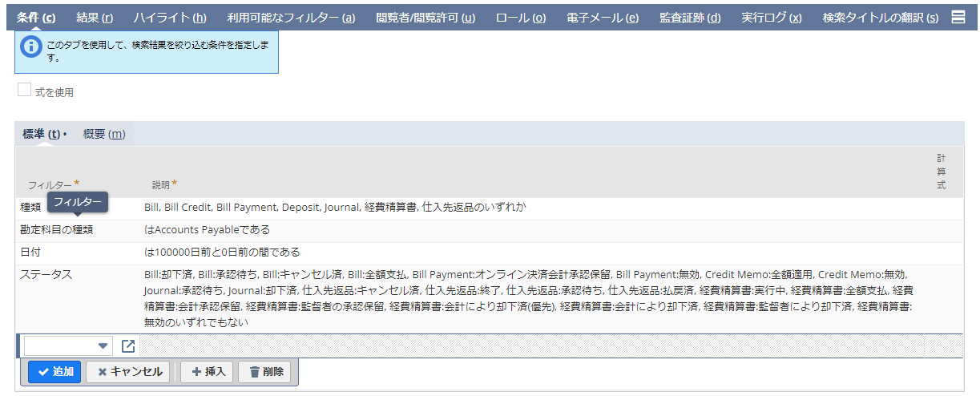Viewport: 980px width, 396px height.
Task: Select the 日付 filter row
Action: [489, 253]
